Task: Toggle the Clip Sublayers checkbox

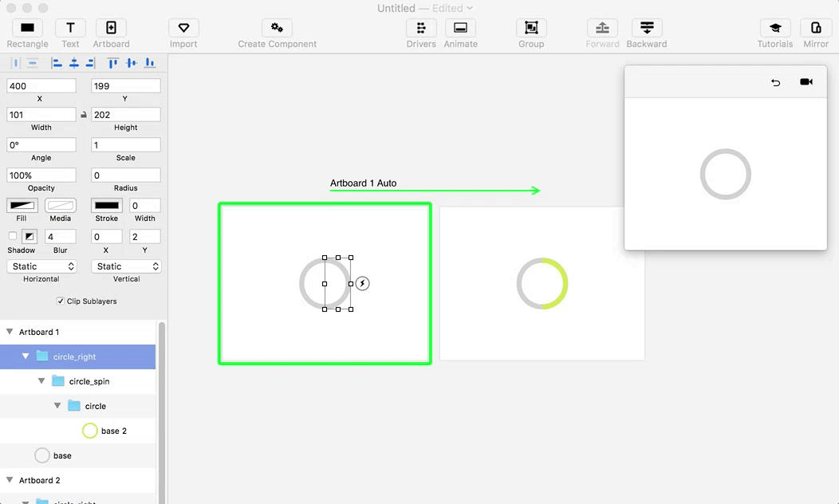Action: click(61, 301)
